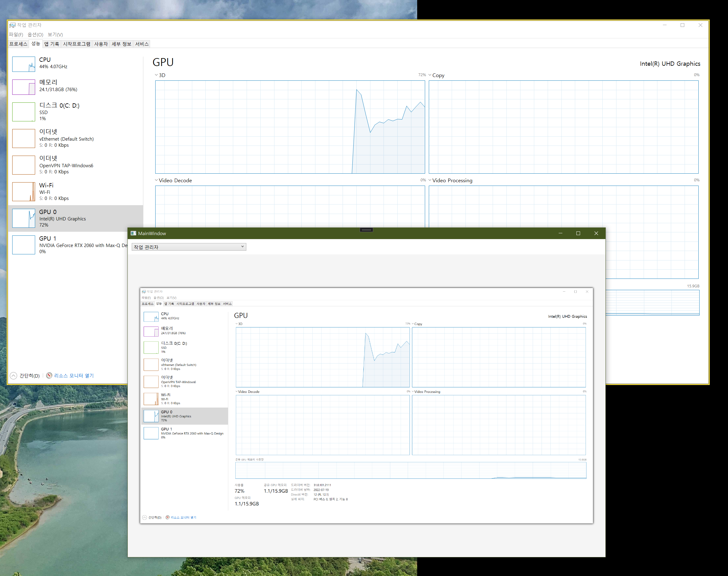Open the Video Processing engine dropdown
728x576 pixels.
[x=430, y=180]
